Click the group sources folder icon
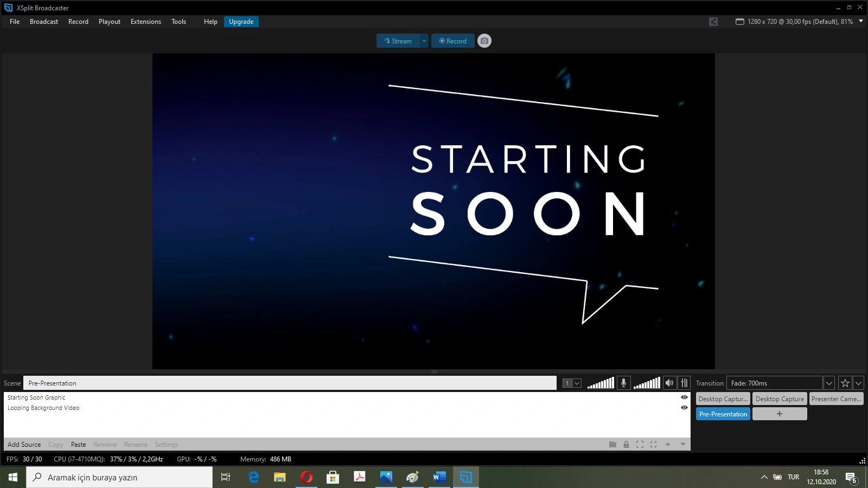868x488 pixels. (x=612, y=445)
